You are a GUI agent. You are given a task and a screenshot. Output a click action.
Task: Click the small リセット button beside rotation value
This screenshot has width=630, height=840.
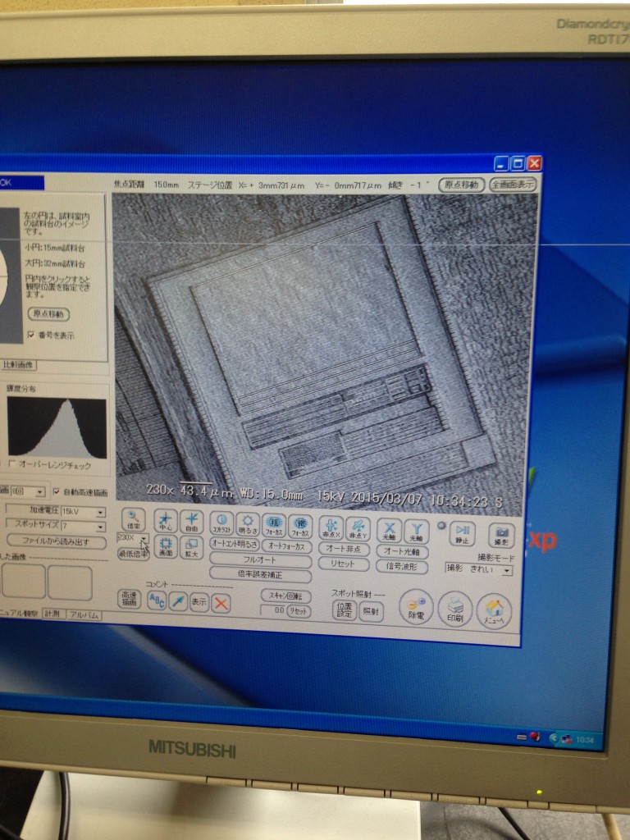pyautogui.click(x=299, y=610)
